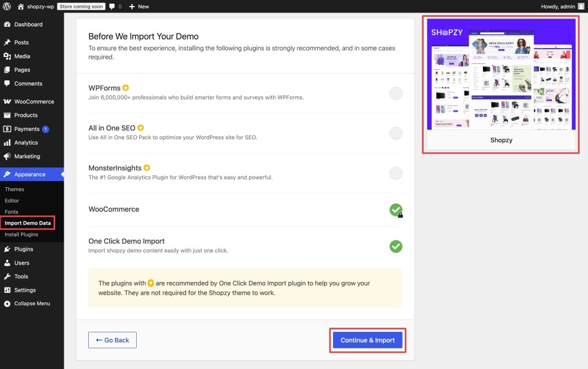
Task: Click the Users person icon
Action: [7, 263]
